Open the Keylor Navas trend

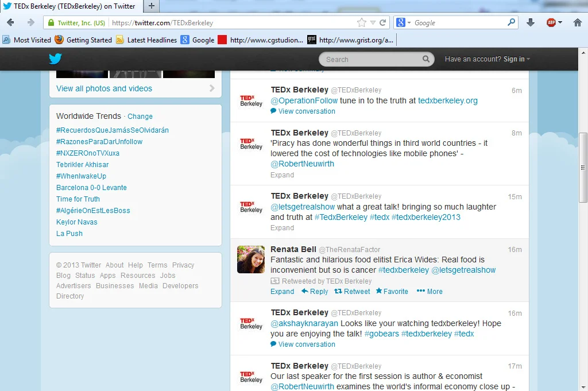[x=77, y=222]
